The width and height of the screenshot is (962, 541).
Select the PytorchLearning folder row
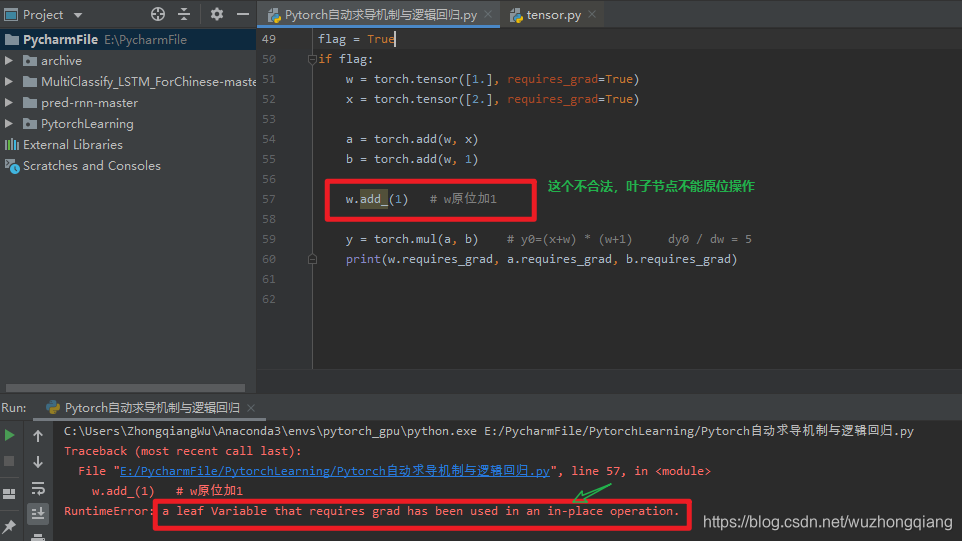point(128,123)
